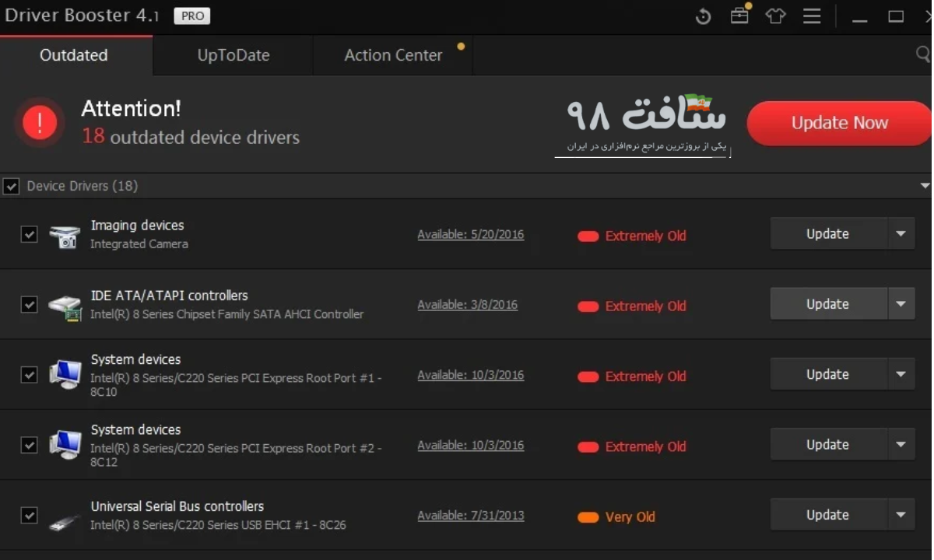
Task: Click the search magnifier icon
Action: pos(923,54)
